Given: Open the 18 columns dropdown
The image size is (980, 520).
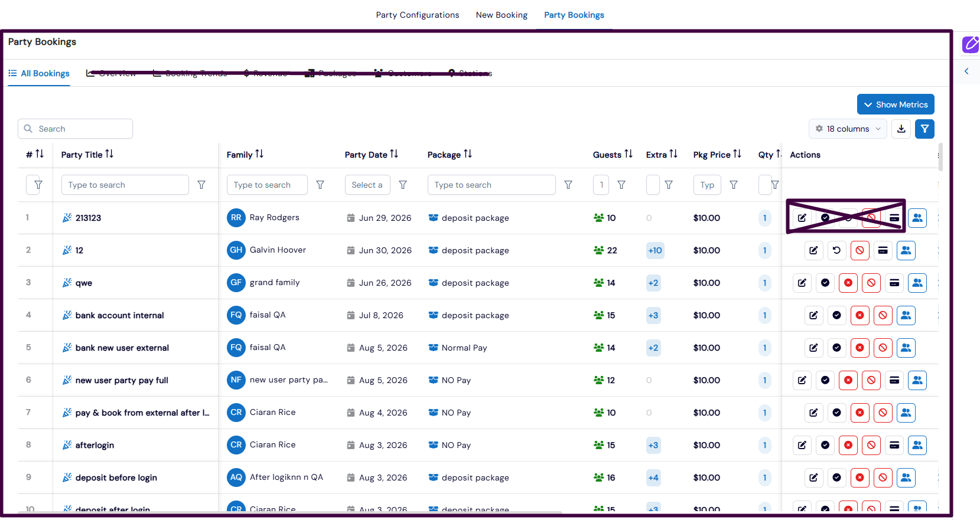Looking at the screenshot, I should 848,129.
